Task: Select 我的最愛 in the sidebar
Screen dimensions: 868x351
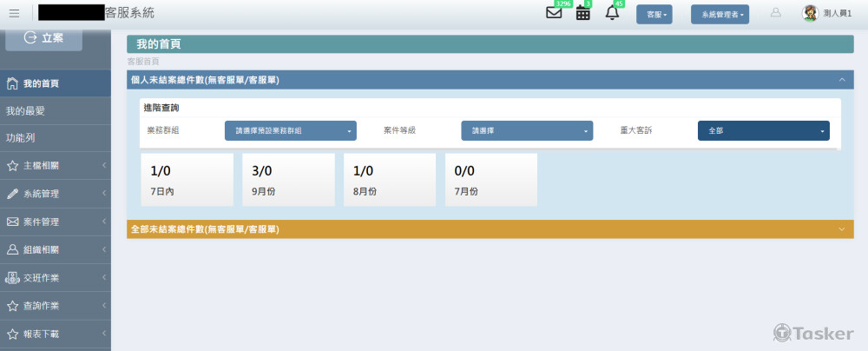Action: click(x=26, y=111)
